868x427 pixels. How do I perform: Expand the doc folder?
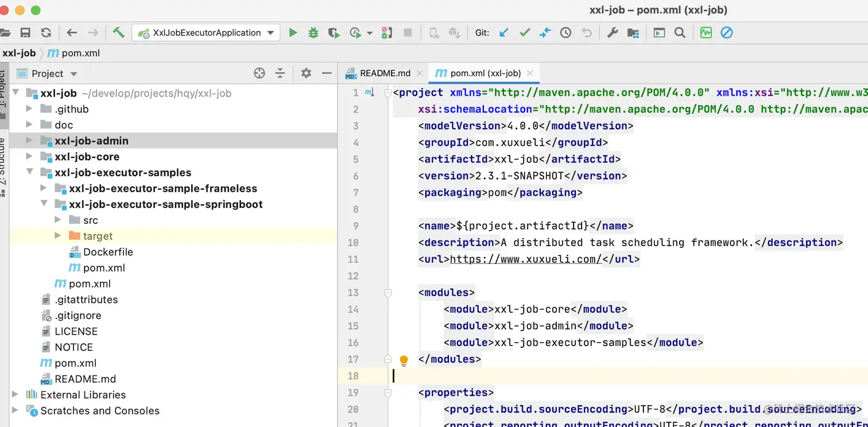29,125
